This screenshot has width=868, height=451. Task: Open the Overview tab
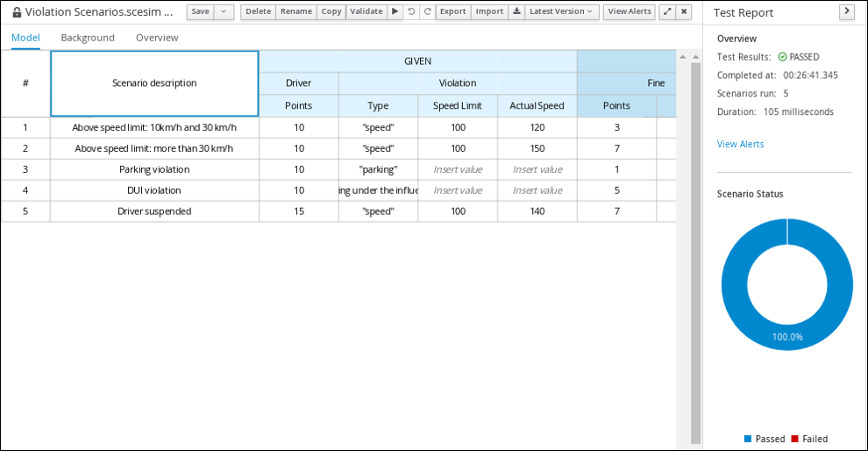click(x=157, y=38)
